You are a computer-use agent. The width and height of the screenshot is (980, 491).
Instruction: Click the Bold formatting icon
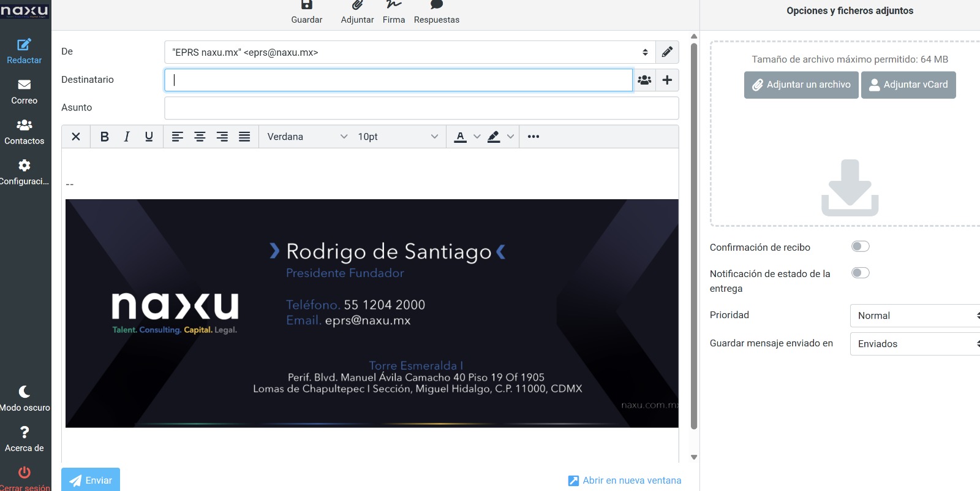[x=105, y=137]
